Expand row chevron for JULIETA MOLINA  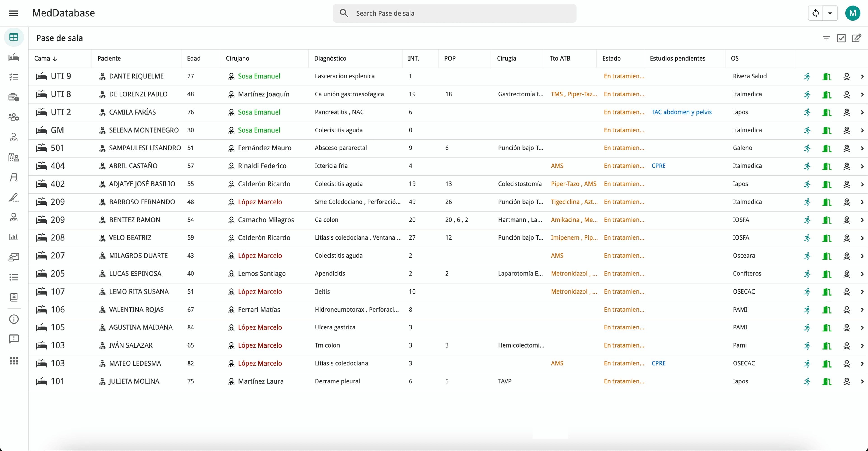coord(862,381)
